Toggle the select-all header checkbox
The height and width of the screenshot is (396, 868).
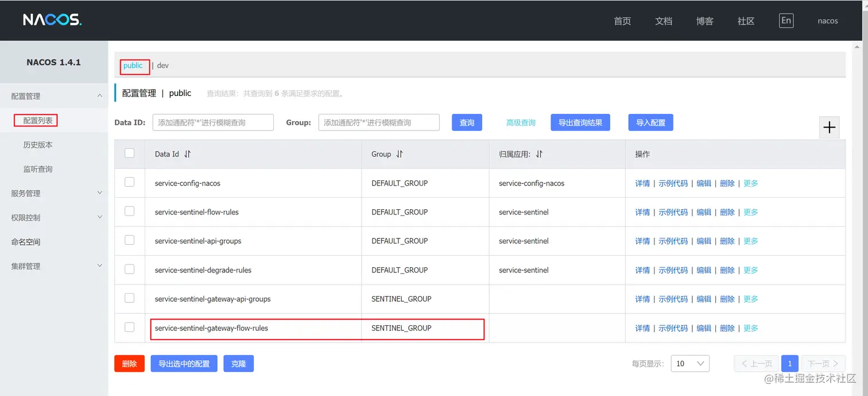tap(130, 153)
